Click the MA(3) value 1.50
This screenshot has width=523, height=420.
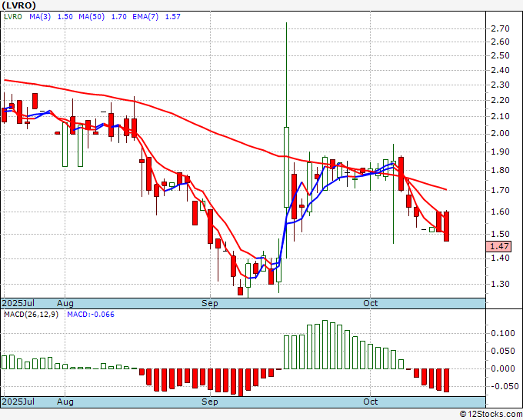(65, 17)
